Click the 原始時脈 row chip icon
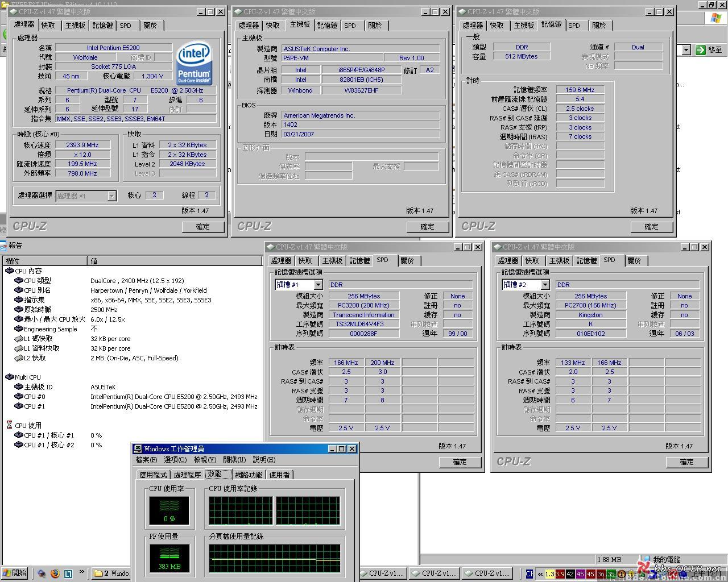The image size is (728, 582). [19, 310]
